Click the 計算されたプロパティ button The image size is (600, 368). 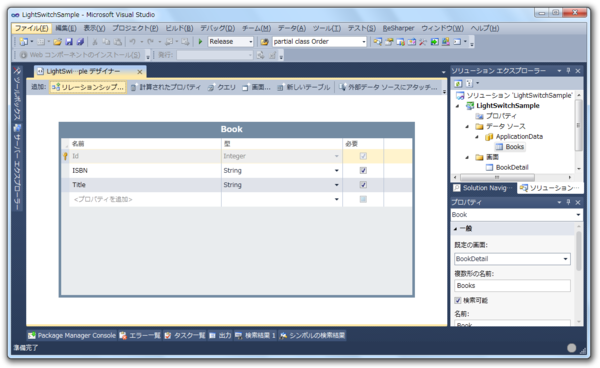tap(165, 87)
